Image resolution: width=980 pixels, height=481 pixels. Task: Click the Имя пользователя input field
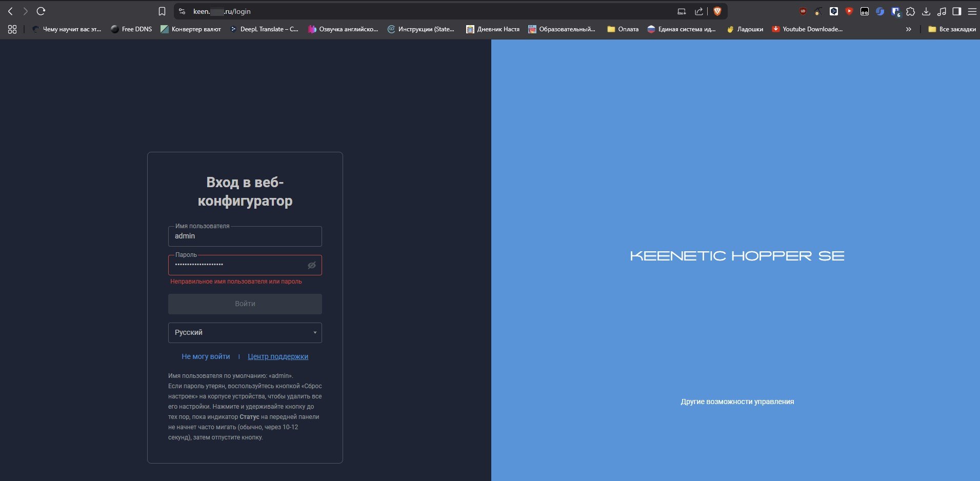click(245, 236)
